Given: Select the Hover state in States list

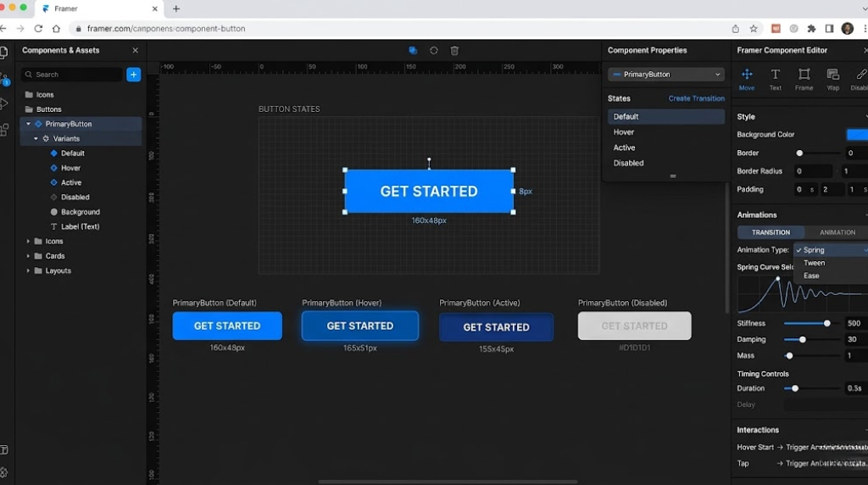Looking at the screenshot, I should pyautogui.click(x=666, y=131).
